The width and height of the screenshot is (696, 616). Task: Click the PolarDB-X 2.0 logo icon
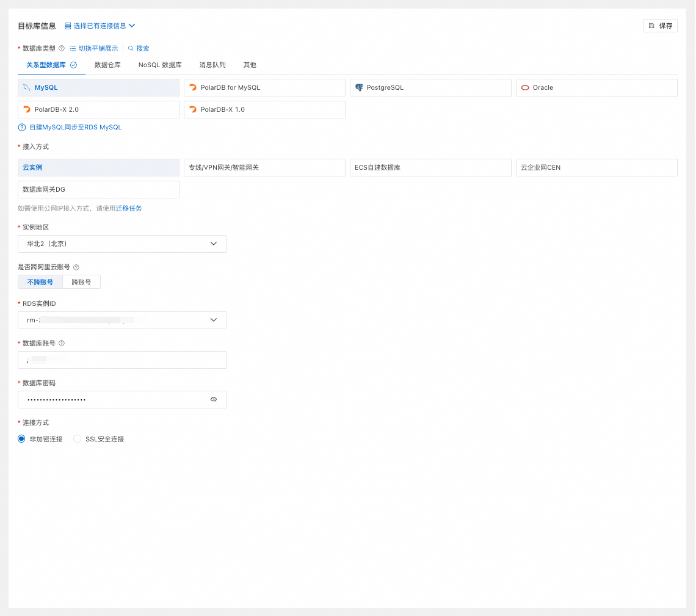pos(27,109)
